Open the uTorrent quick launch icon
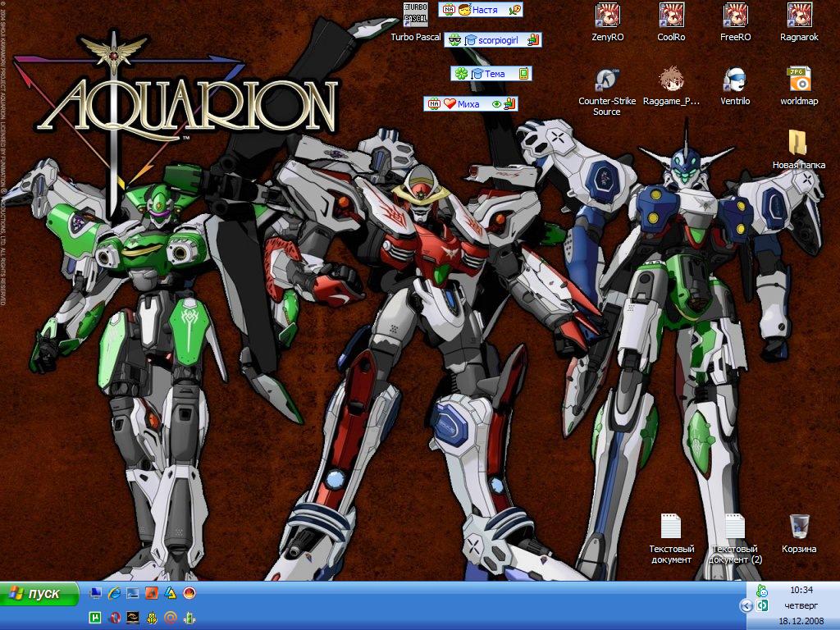 click(x=95, y=618)
